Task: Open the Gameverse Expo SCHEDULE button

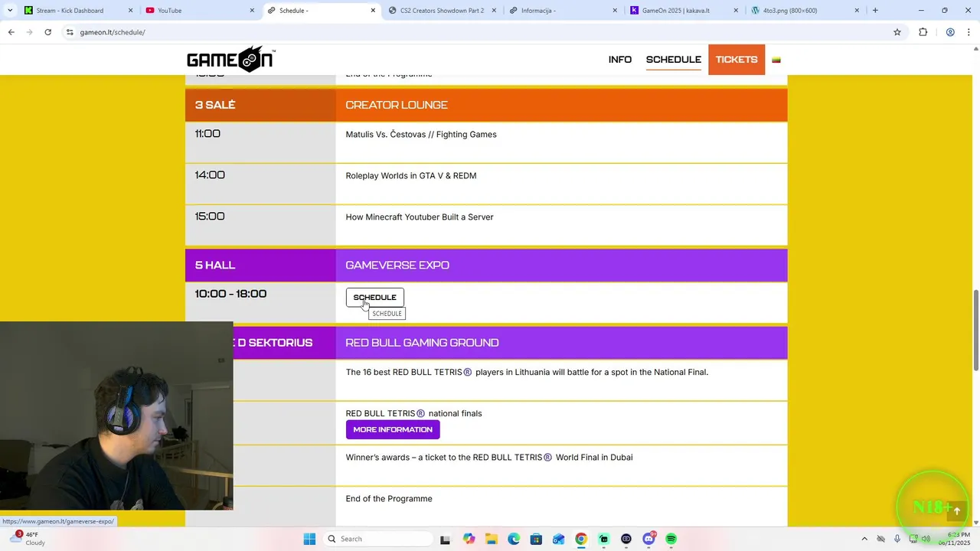Action: (375, 298)
